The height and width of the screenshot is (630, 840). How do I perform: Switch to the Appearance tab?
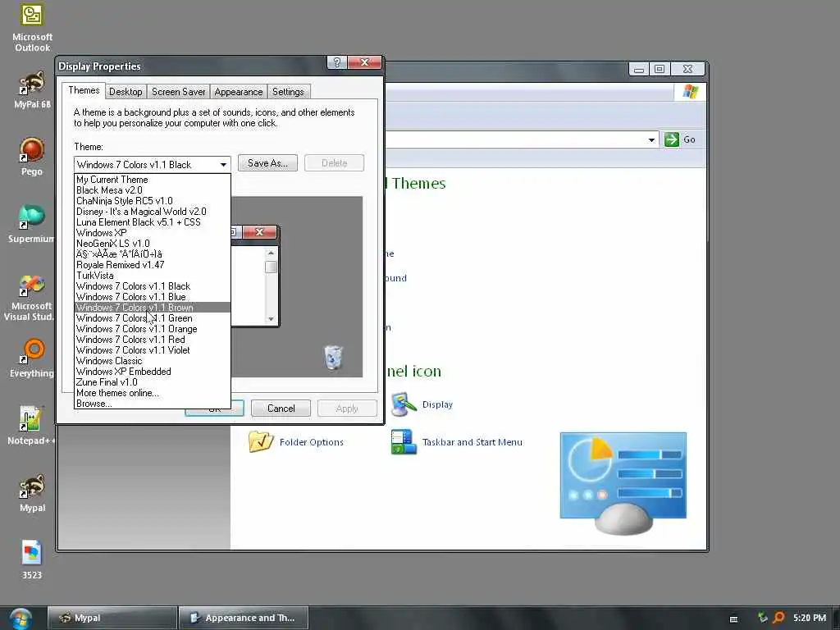(x=239, y=92)
